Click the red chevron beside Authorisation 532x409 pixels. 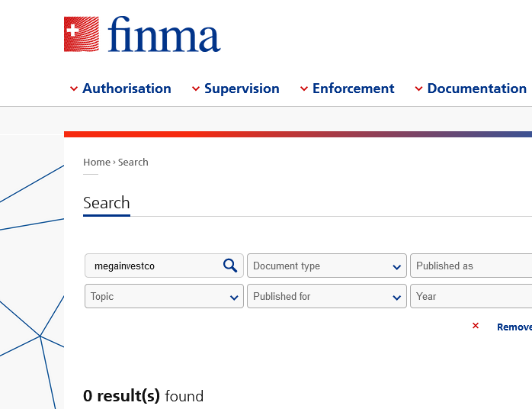(x=74, y=89)
